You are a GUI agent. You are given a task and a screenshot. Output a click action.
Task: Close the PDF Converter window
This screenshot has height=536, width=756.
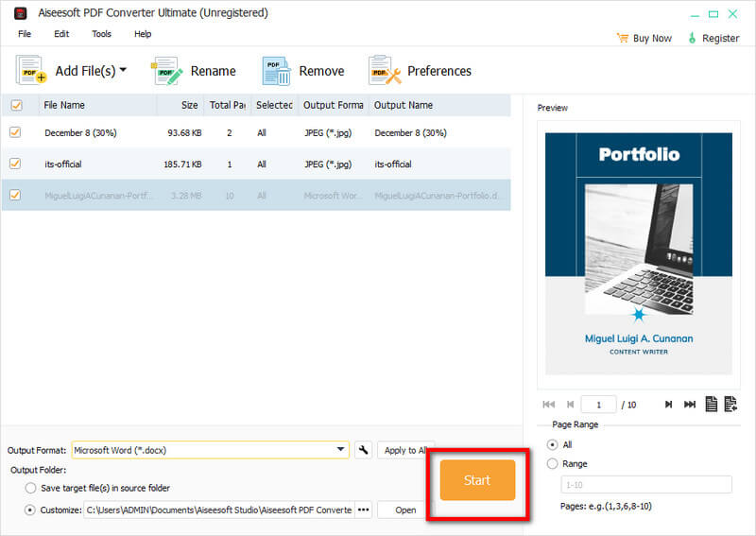pyautogui.click(x=732, y=13)
